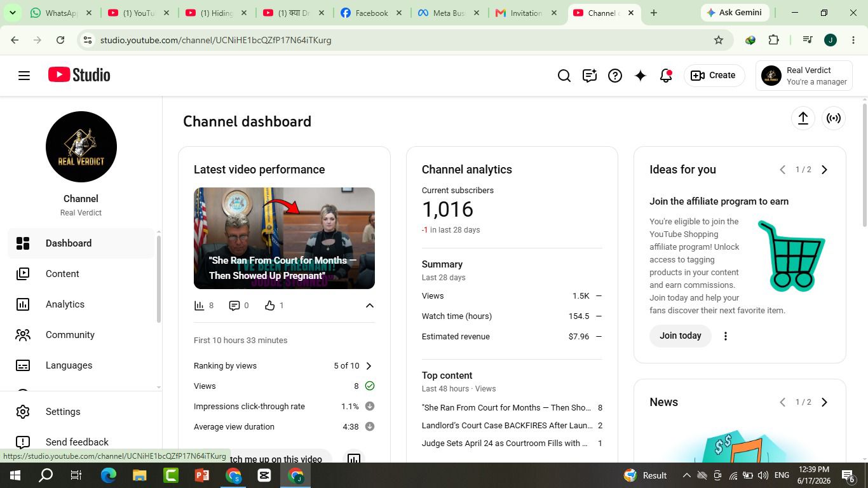The image size is (868, 488).
Task: Click the Go live broadcast icon
Action: [x=834, y=118]
